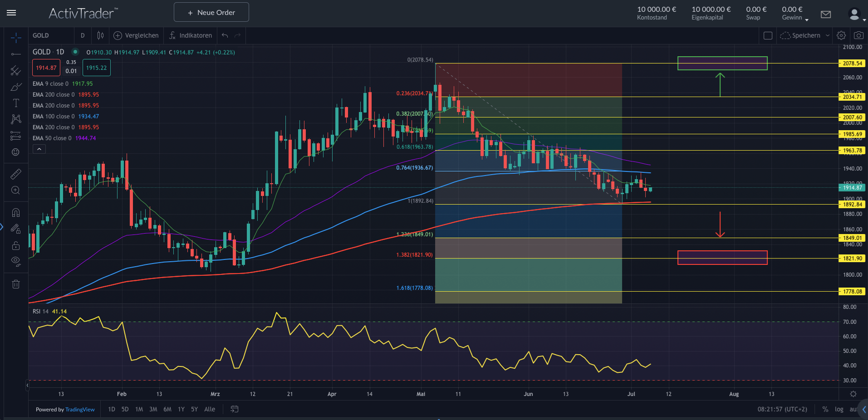The width and height of the screenshot is (868, 420).
Task: Open the TradingView link
Action: [80, 410]
